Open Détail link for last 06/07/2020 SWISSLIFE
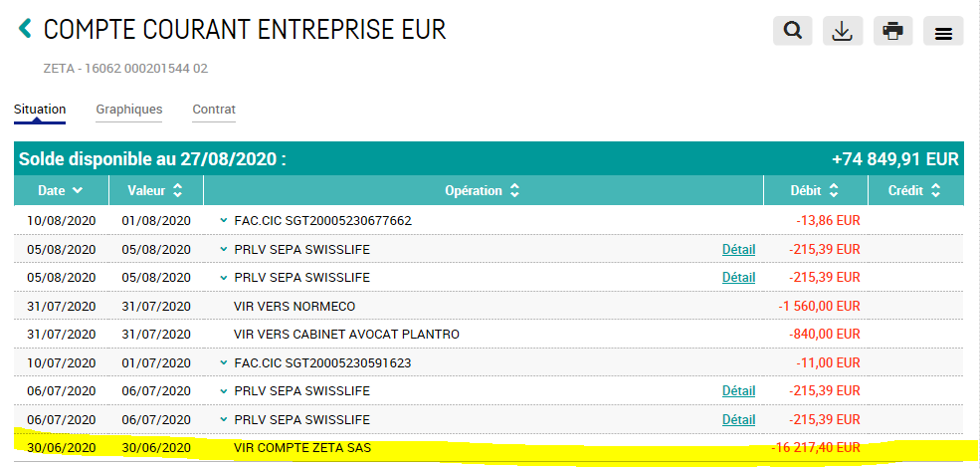 pyautogui.click(x=738, y=420)
